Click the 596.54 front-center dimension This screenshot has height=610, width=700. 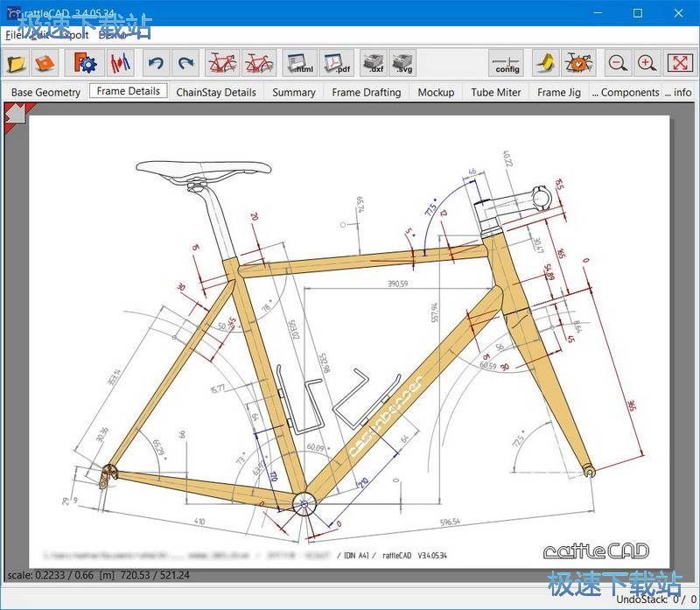(x=450, y=522)
